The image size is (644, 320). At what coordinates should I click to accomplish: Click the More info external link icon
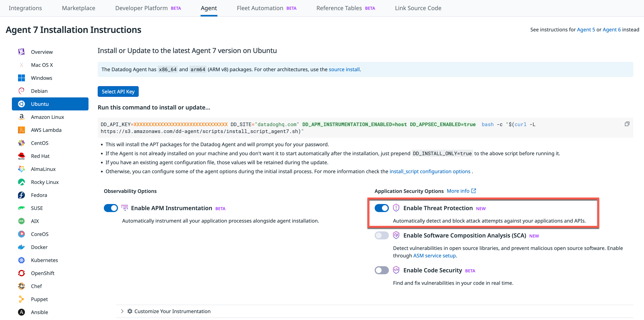(474, 191)
